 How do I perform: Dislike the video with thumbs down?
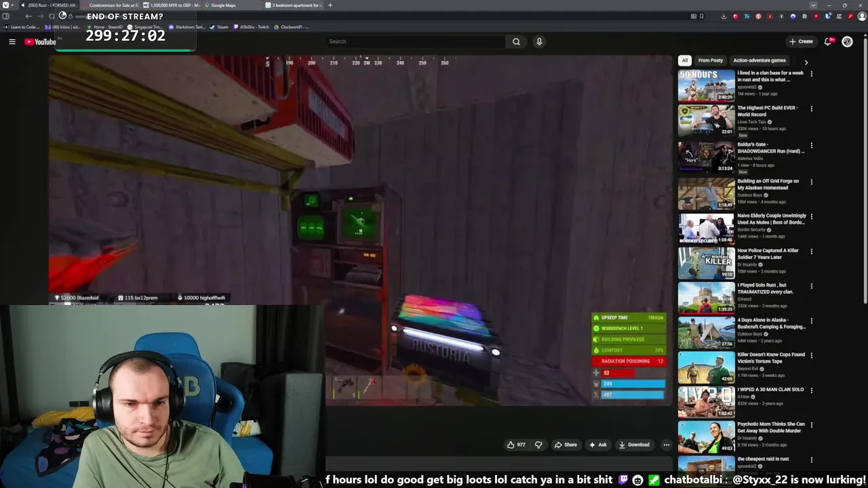click(x=538, y=445)
